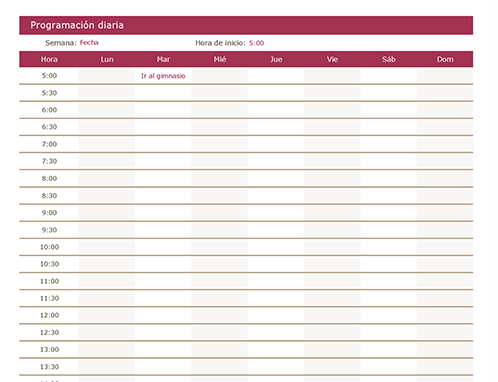498x382 pixels.
Task: Select the Vie column header
Action: coord(332,59)
